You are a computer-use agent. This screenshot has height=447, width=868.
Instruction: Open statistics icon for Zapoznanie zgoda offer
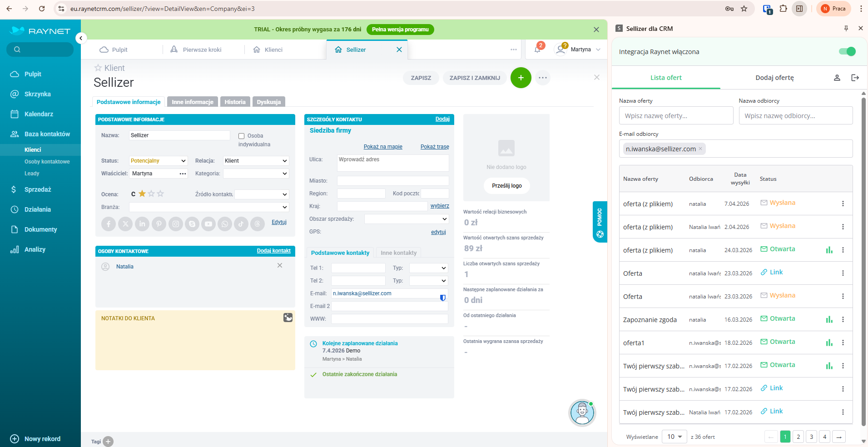pos(829,319)
